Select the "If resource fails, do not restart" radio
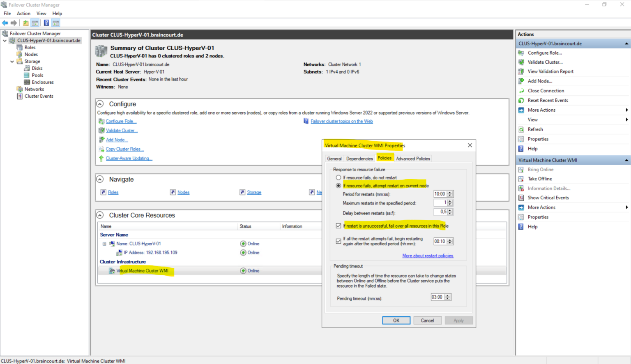This screenshot has height=364, width=631. coord(339,177)
